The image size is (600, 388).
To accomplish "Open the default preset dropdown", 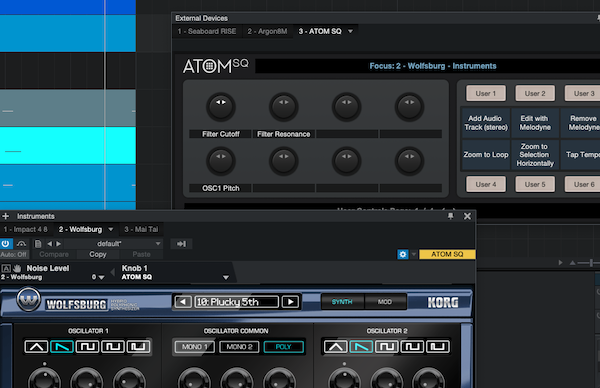I will [x=112, y=244].
